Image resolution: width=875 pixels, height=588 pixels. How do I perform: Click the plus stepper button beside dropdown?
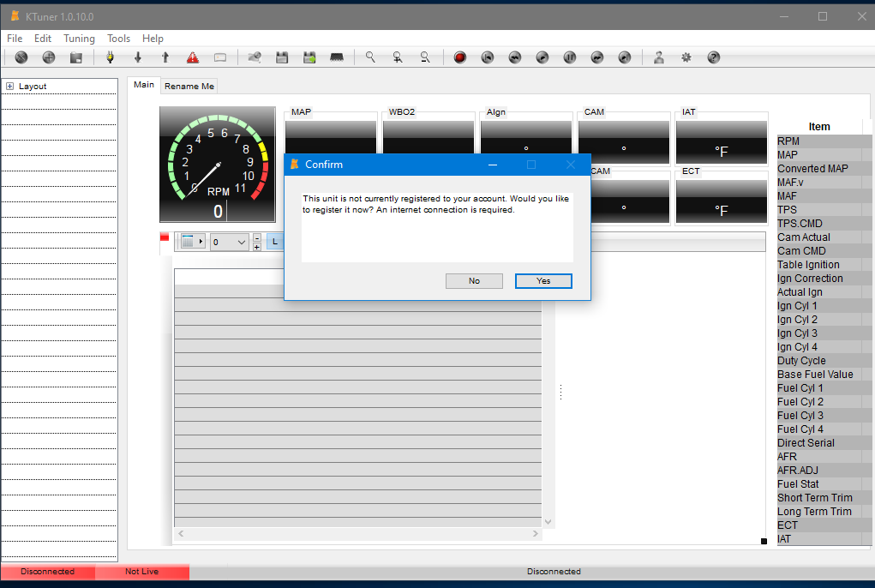[x=256, y=247]
